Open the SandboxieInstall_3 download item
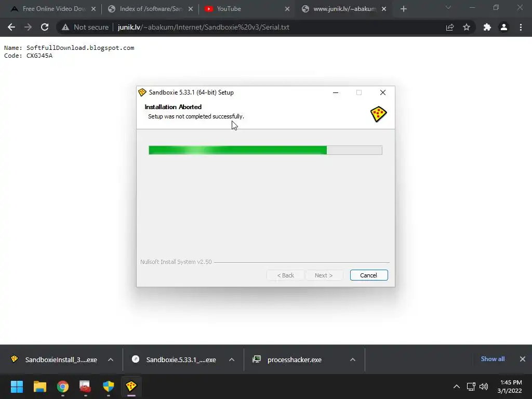532x399 pixels. click(54, 360)
